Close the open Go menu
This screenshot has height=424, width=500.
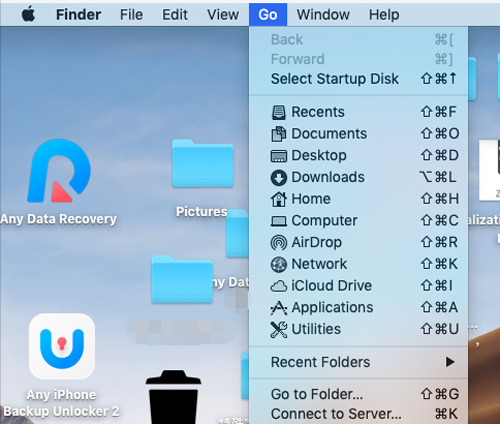point(268,15)
